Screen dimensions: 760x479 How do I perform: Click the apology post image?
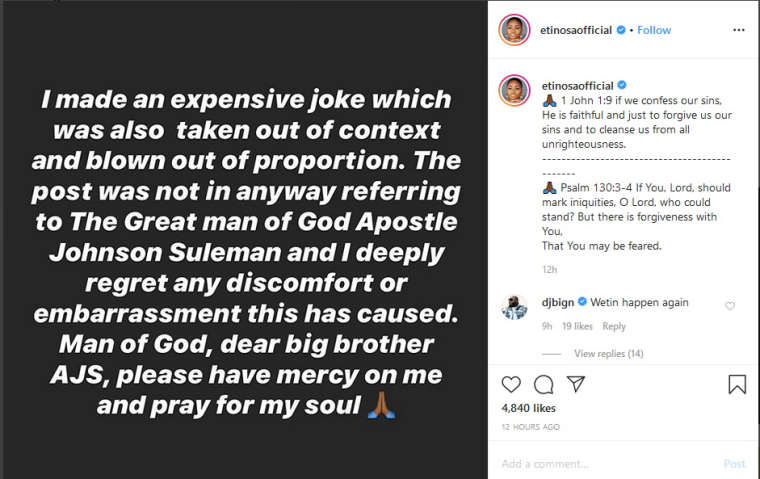245,240
